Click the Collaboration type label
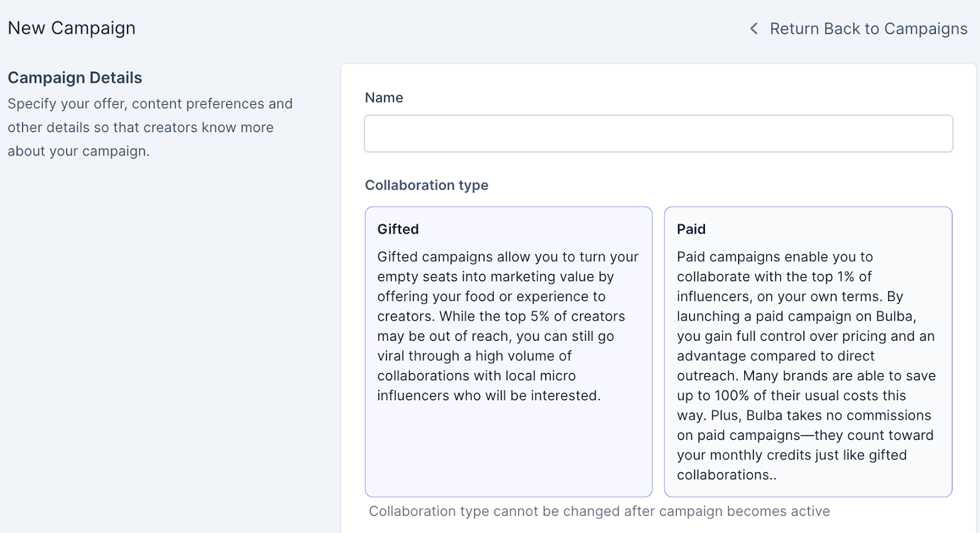980x533 pixels. pos(426,185)
